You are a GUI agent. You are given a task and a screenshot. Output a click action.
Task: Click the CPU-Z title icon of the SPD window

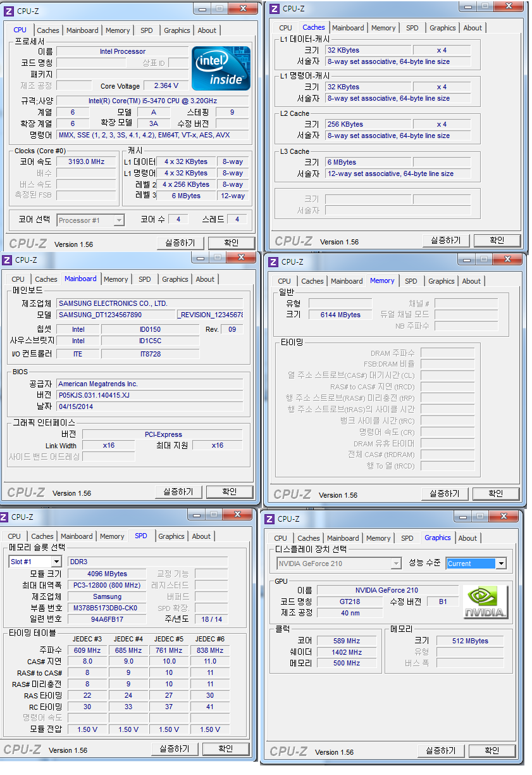(5, 517)
